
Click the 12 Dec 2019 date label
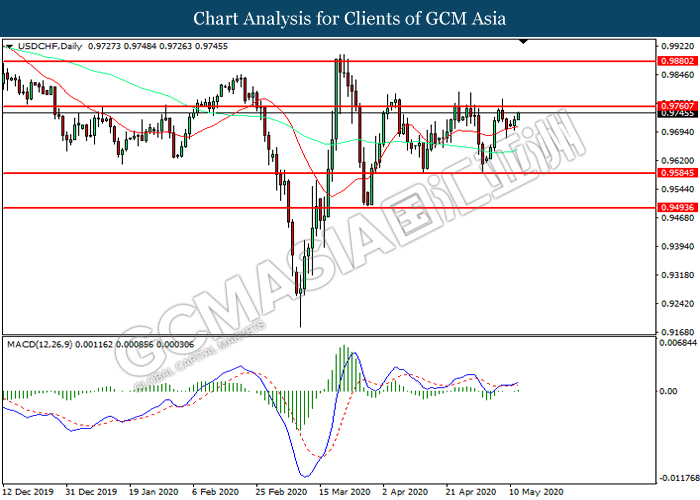(28, 491)
